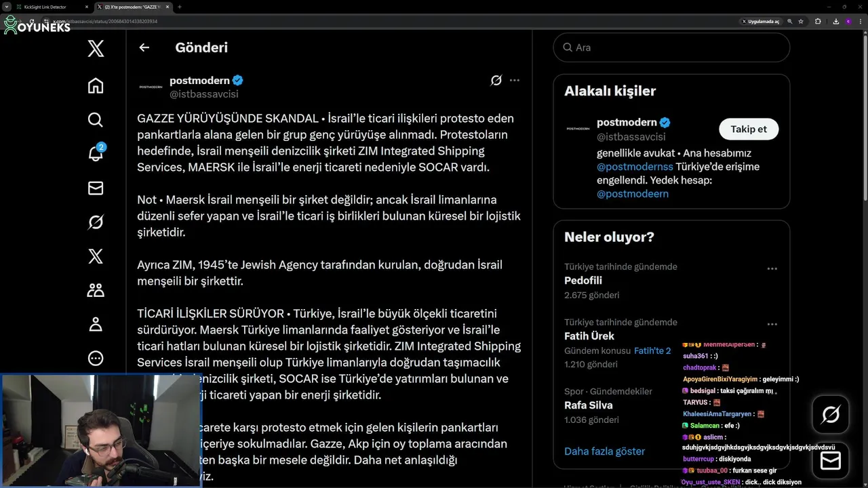Click the site settings tune icon

coord(47,22)
